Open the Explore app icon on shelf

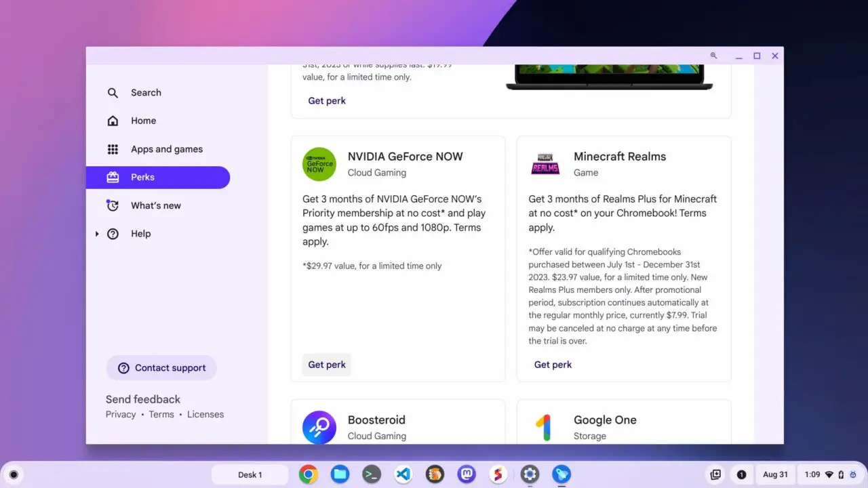[x=561, y=474]
